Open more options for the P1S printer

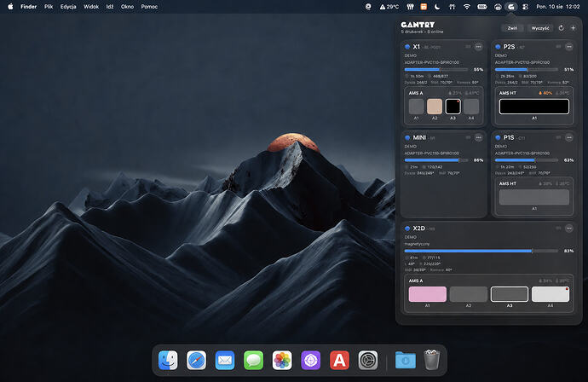(x=569, y=138)
